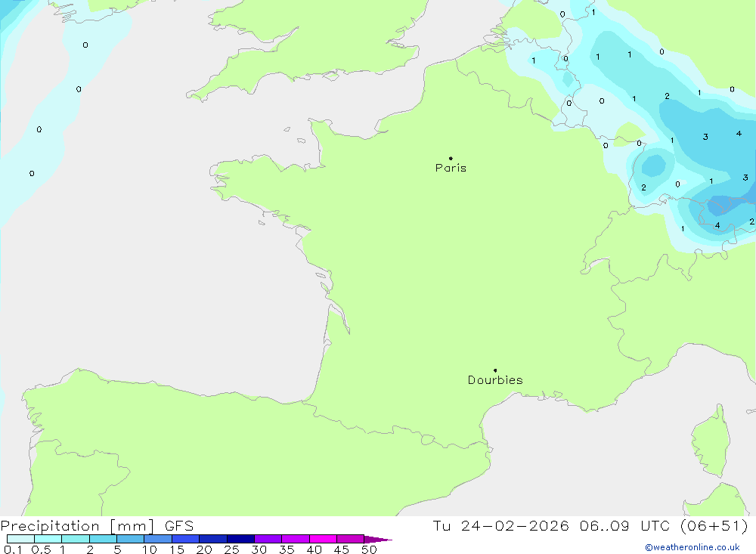Pick the 5–10 mm legend swatch
The image size is (756, 554).
pos(131,539)
